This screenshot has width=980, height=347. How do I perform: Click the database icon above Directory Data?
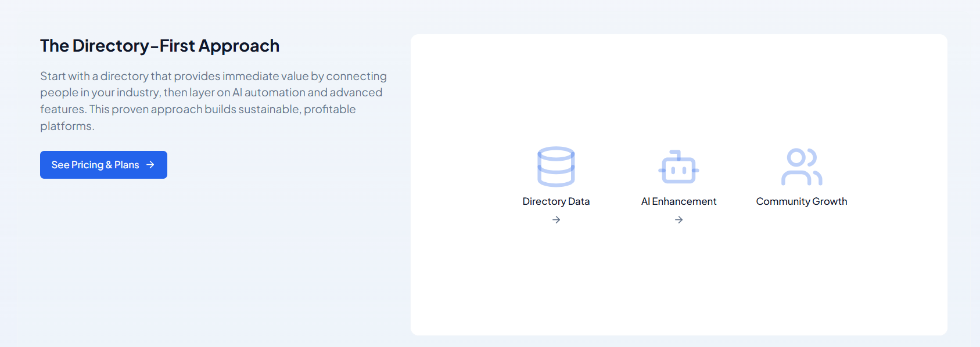pos(556,167)
